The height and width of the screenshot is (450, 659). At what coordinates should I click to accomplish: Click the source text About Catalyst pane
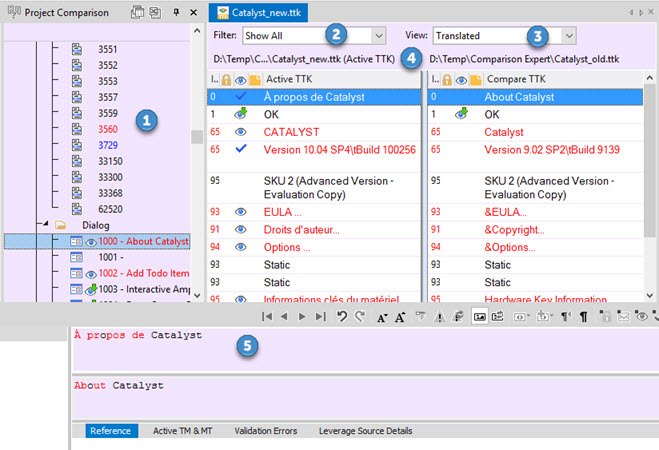[x=366, y=397]
